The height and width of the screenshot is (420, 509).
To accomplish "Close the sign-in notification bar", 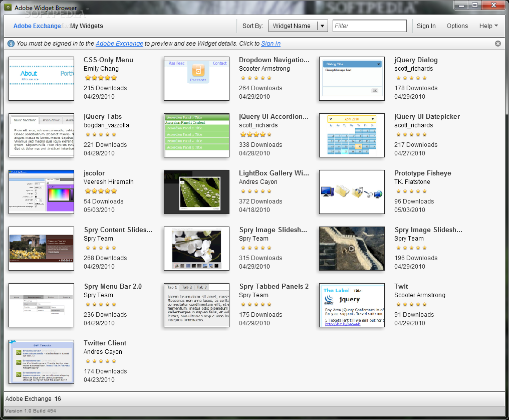I will coord(497,44).
